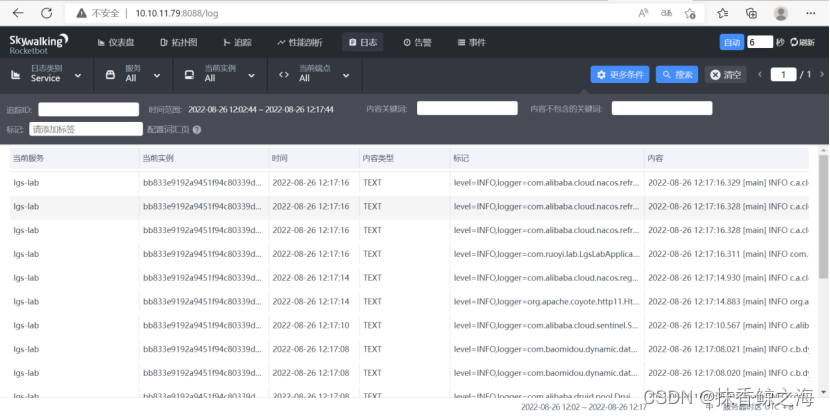Go to previous page with left chevron
Viewport: 830px width, 416px height.
(760, 75)
